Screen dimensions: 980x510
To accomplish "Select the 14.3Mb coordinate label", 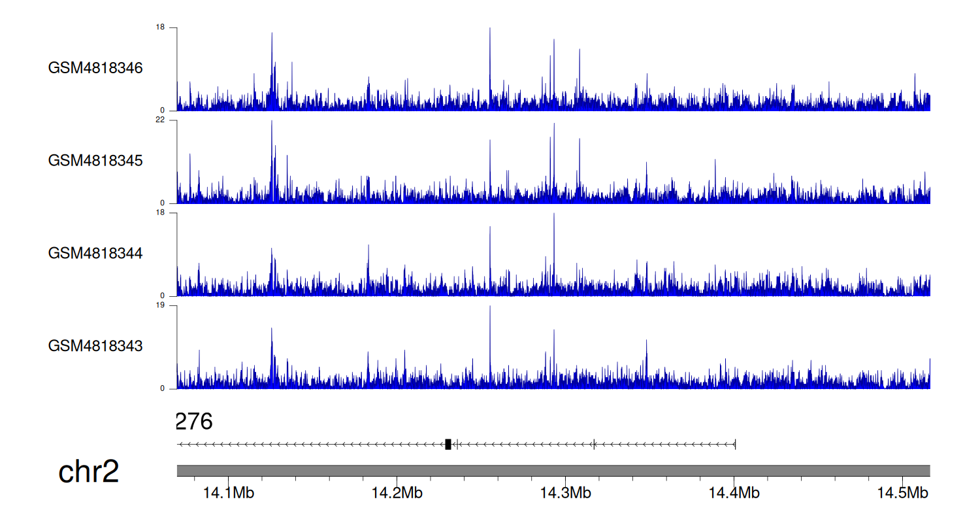I will click(x=565, y=492).
